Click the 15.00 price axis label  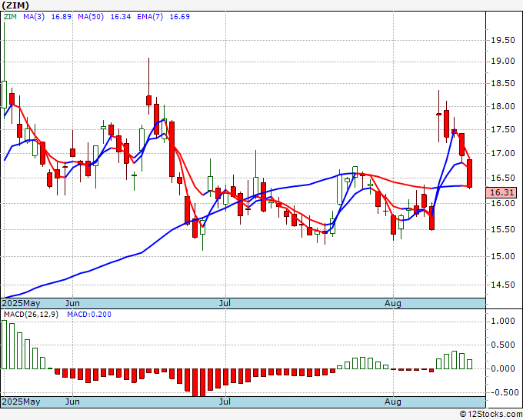coord(503,256)
